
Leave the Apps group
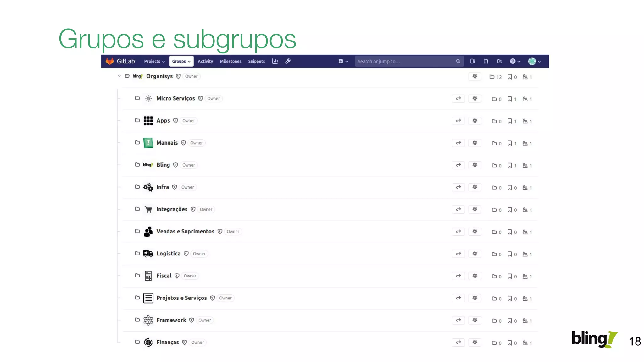tap(458, 121)
